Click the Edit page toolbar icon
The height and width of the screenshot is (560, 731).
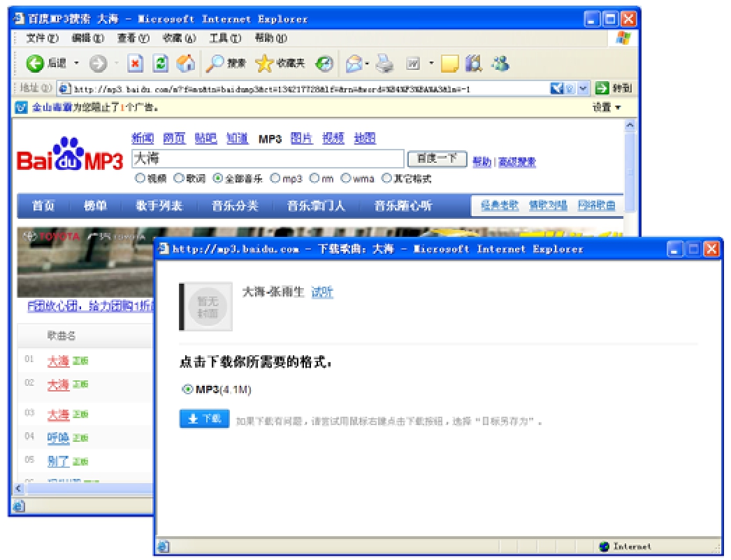tap(413, 64)
